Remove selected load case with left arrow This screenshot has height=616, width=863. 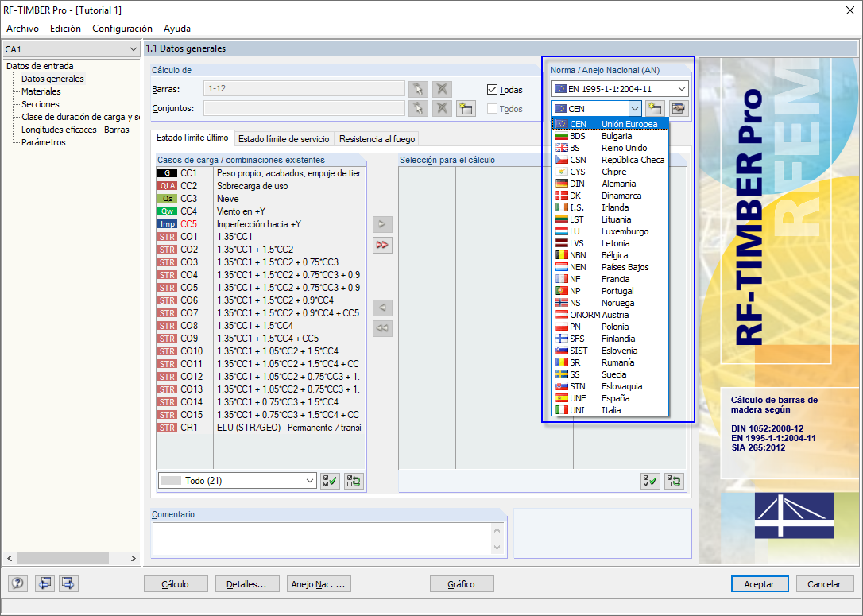(x=382, y=307)
